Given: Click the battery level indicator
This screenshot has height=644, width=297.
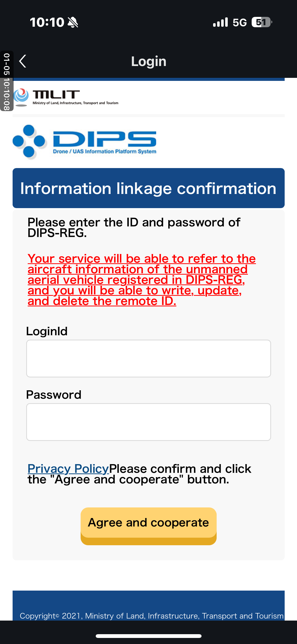Looking at the screenshot, I should tap(261, 22).
